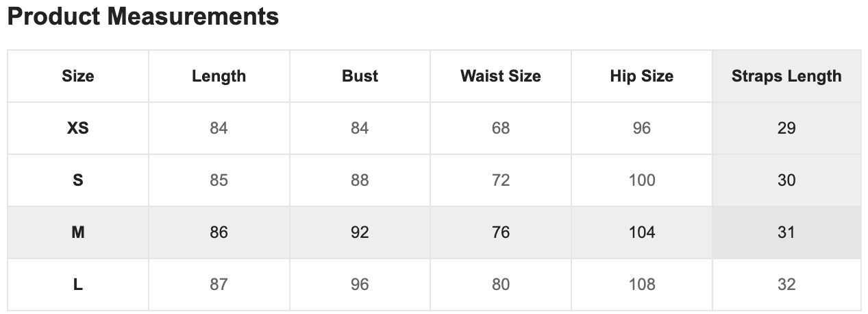Viewport: 868px width, 314px height.
Task: Select the Hip Size column header
Action: click(x=642, y=76)
